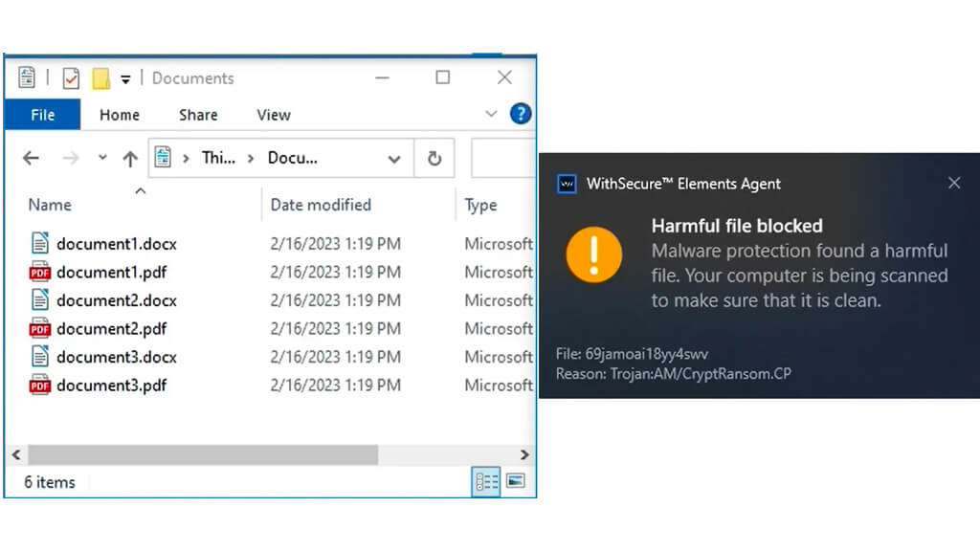Expand the ribbon with the chevron
Screen dimensions: 980x551
pos(491,114)
